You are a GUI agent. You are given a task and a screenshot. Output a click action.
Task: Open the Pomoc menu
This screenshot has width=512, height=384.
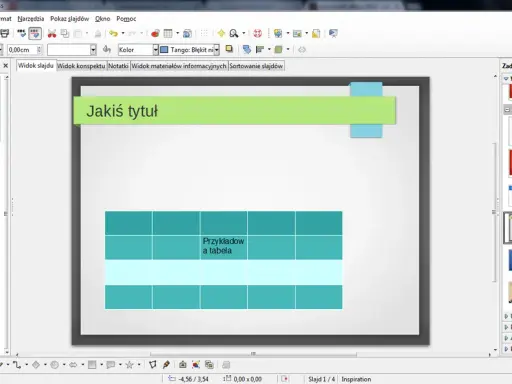coord(126,19)
